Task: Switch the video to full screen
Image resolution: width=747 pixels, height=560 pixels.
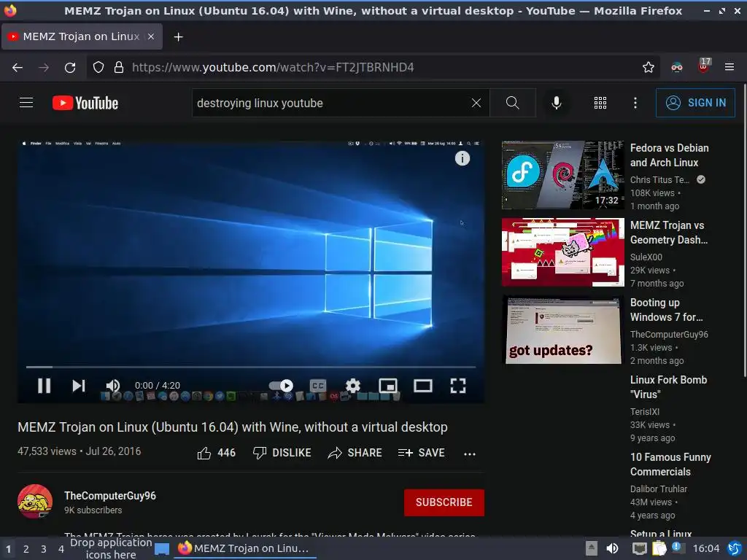Action: tap(458, 386)
